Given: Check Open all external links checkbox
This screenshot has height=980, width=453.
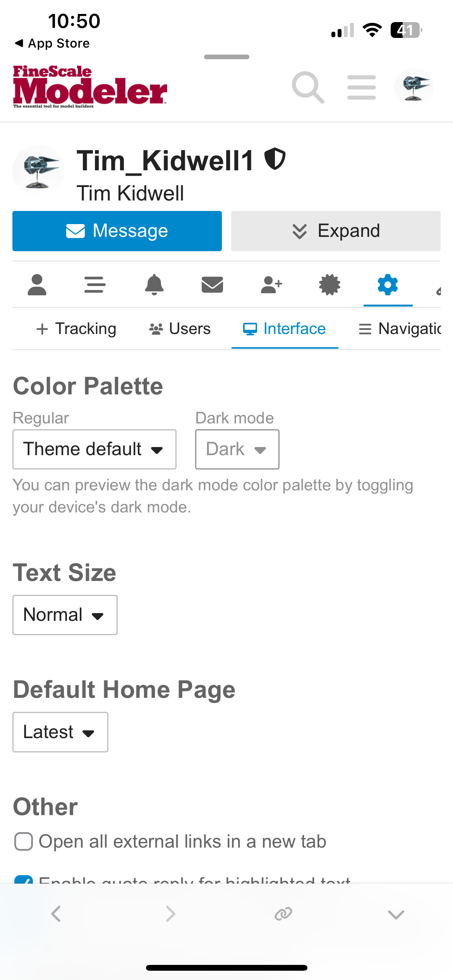Looking at the screenshot, I should 24,841.
